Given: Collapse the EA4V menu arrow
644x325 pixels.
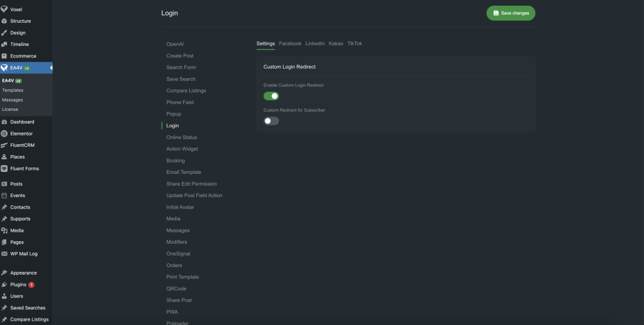Looking at the screenshot, I should point(50,67).
